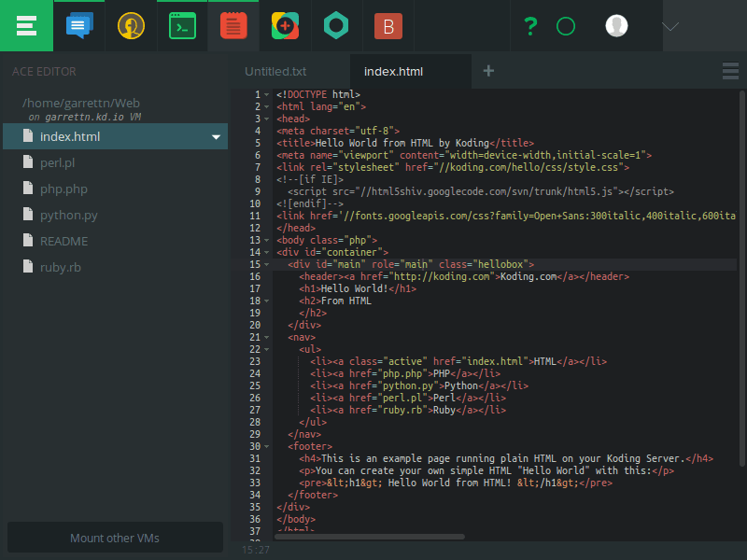
Task: Collapse fold arrow at line 14
Action: (x=267, y=252)
